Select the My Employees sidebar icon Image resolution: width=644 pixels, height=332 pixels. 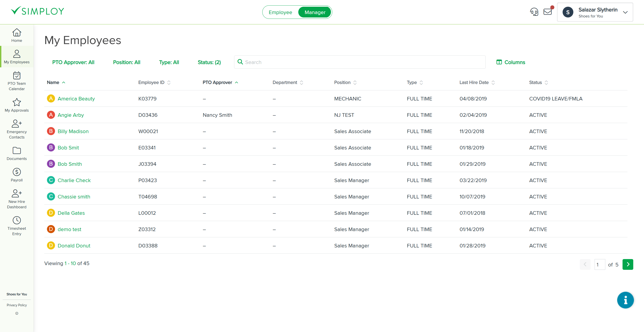17,56
